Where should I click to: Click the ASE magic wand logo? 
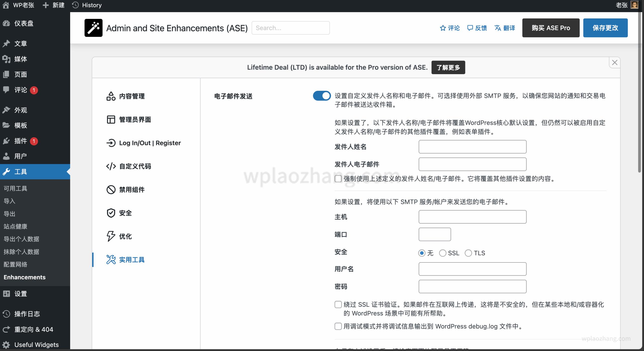click(93, 28)
